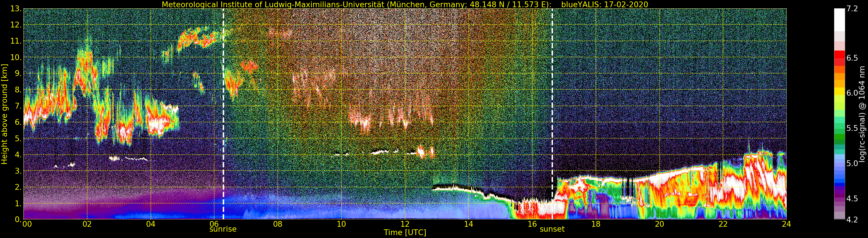The height and width of the screenshot is (238, 868).
Task: Select the height axis tick '5.'
Action: click(18, 138)
